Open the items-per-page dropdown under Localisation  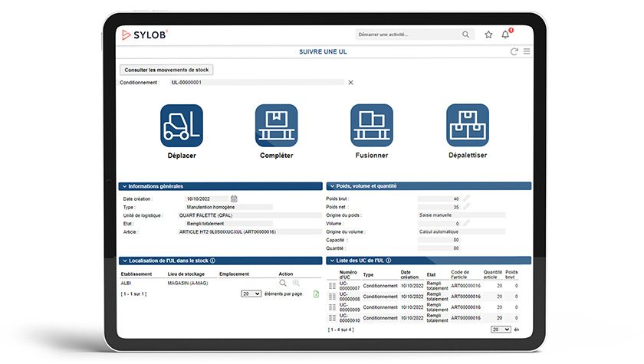point(251,293)
